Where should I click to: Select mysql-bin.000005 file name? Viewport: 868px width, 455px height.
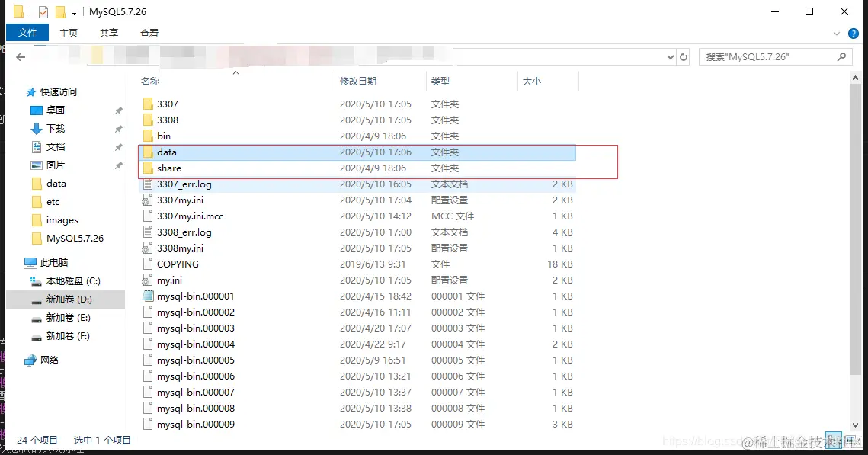[x=195, y=360]
